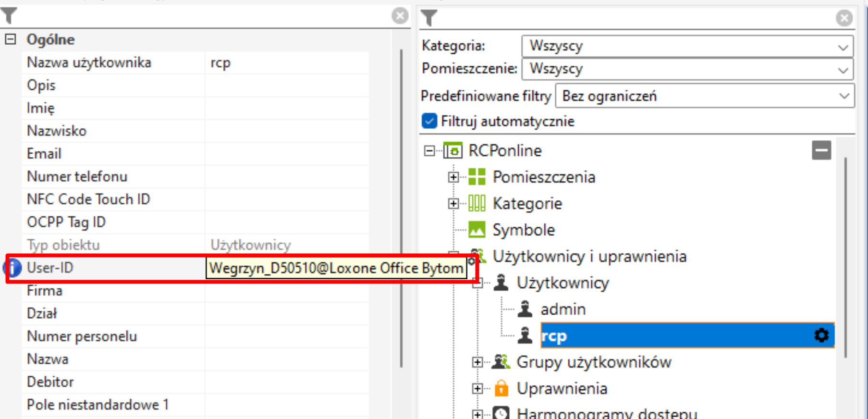Viewport: 868px width, 419px height.
Task: Open the gear settings icon on rcp
Action: [x=821, y=335]
